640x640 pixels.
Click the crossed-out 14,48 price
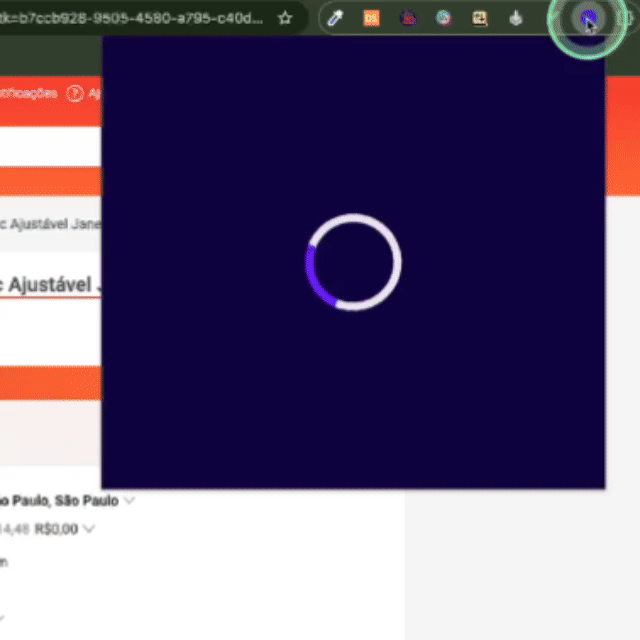pos(15,529)
